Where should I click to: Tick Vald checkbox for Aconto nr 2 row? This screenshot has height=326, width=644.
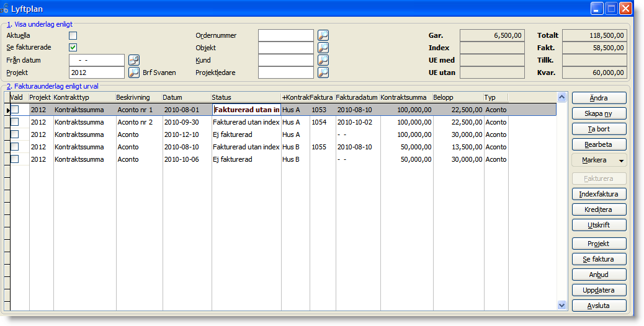[x=15, y=122]
